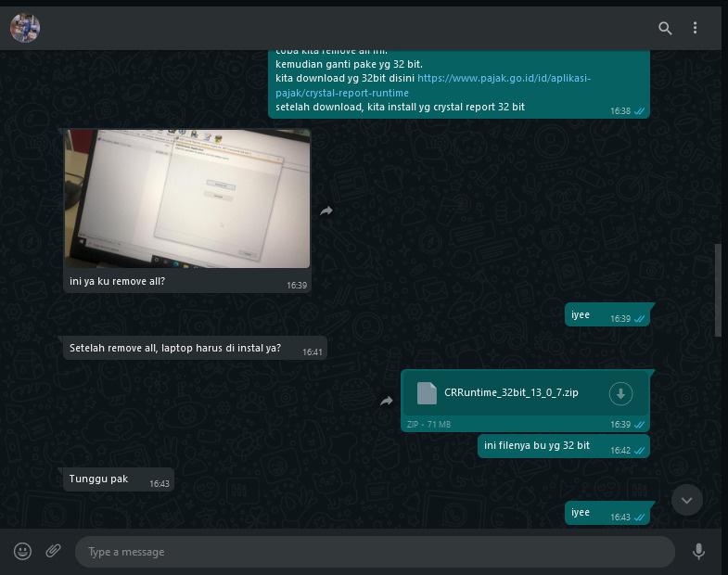The image size is (728, 575).
Task: Open the pajak.go.id crystal-report-runtime link
Action: point(433,85)
